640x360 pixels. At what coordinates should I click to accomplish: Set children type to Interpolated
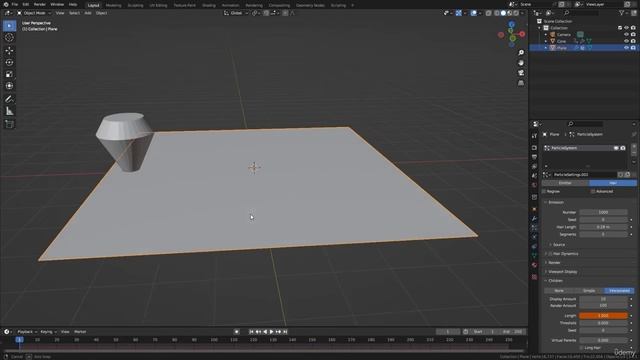pos(619,291)
